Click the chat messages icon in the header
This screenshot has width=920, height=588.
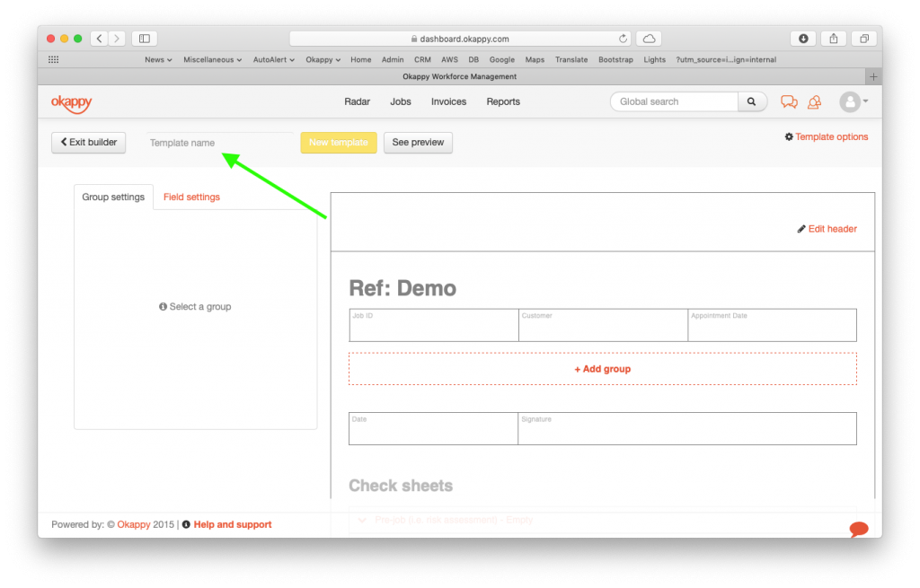click(x=789, y=101)
